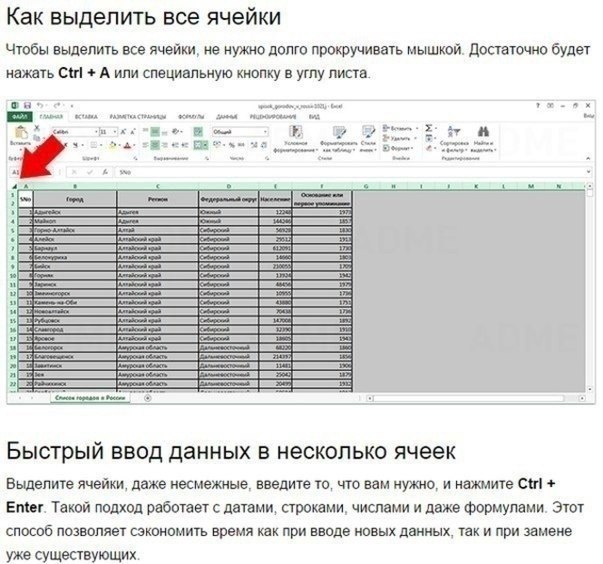The image size is (603, 564).
Task: Increase font size with the larger A icon
Action: (x=123, y=132)
